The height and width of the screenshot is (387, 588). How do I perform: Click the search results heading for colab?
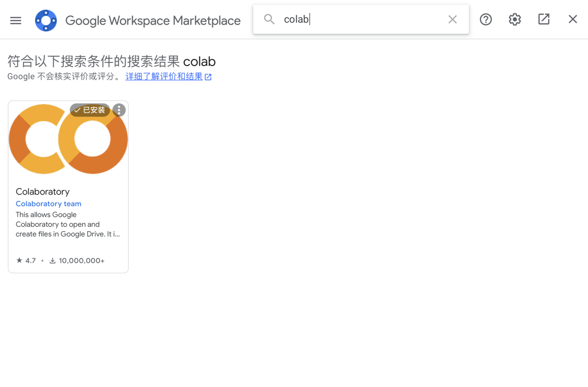tap(111, 61)
